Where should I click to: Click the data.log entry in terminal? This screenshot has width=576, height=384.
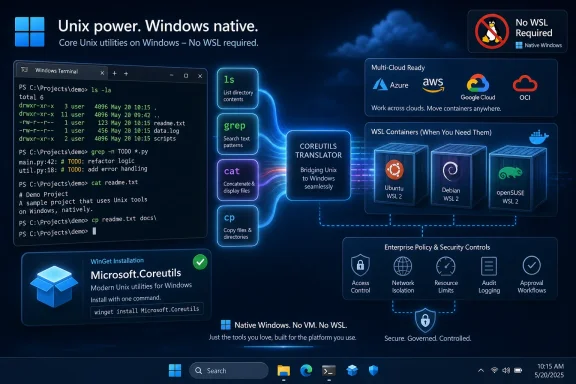(x=166, y=131)
